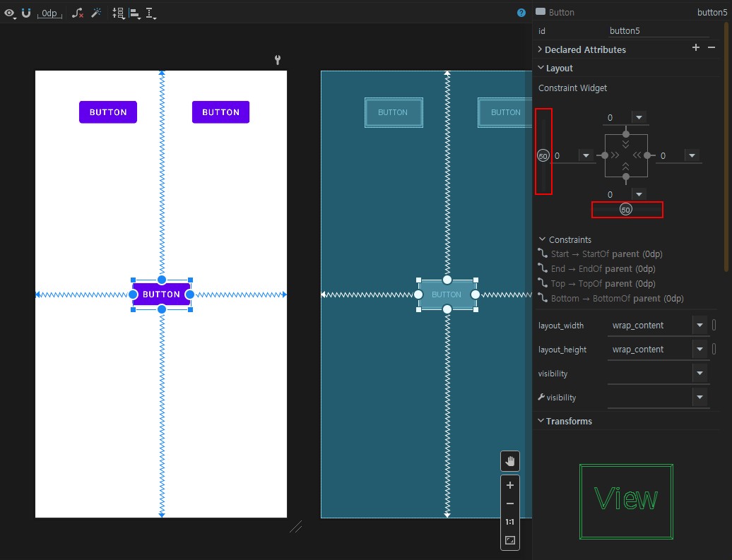The width and height of the screenshot is (732, 560).
Task: Toggle Autoconnect magnet icon
Action: (x=26, y=13)
